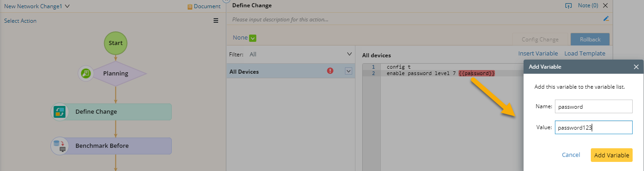Click the Define Change step icon

(x=59, y=112)
